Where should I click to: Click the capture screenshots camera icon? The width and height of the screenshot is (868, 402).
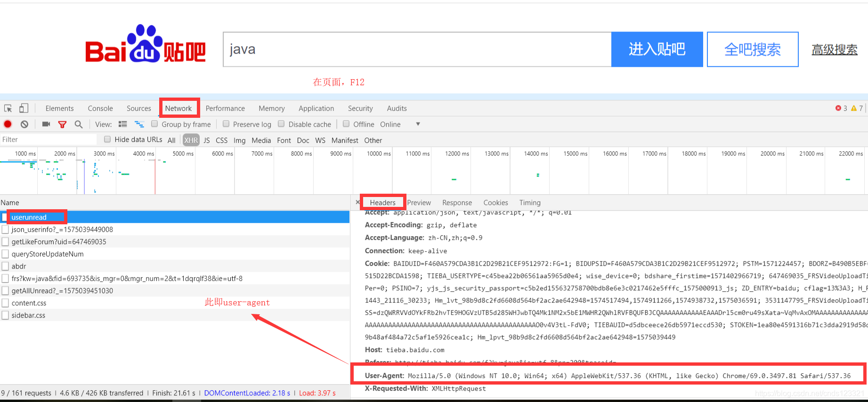tap(46, 124)
